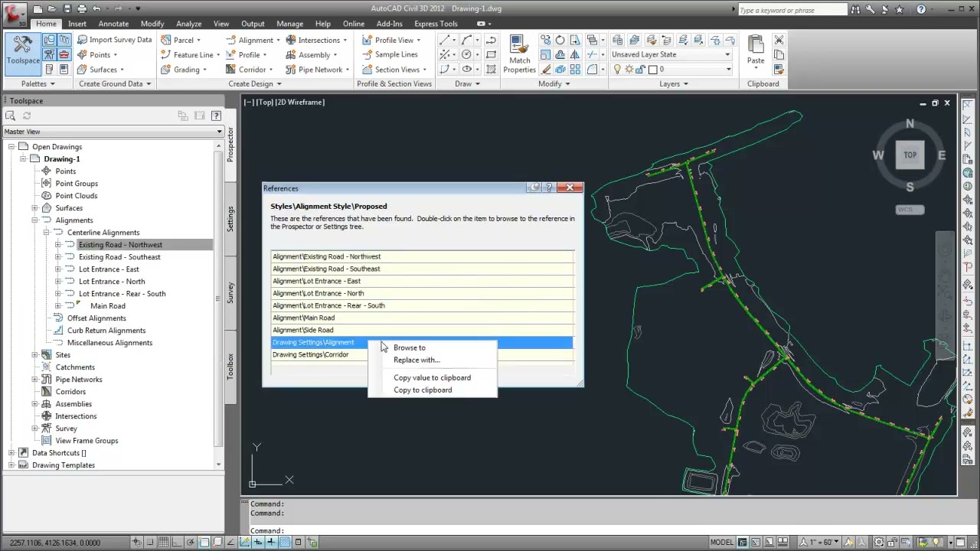This screenshot has height=551, width=980.
Task: Expand the Surfaces tree node
Action: click(x=34, y=208)
